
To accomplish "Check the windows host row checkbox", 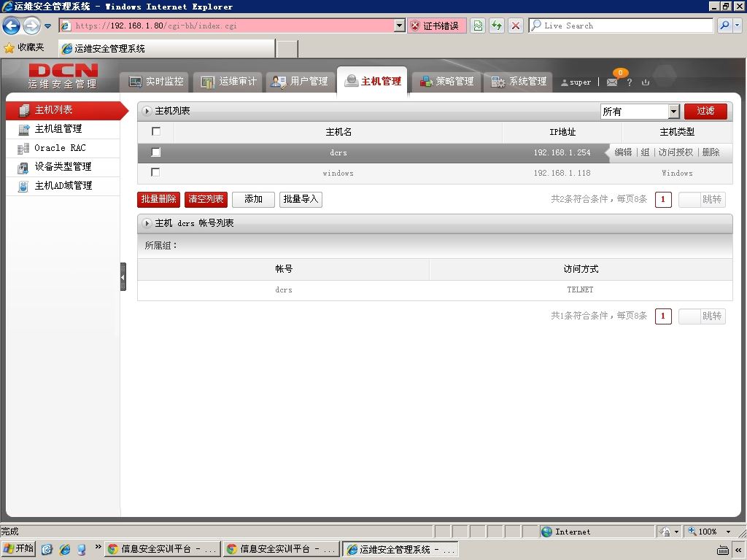I will tap(155, 172).
